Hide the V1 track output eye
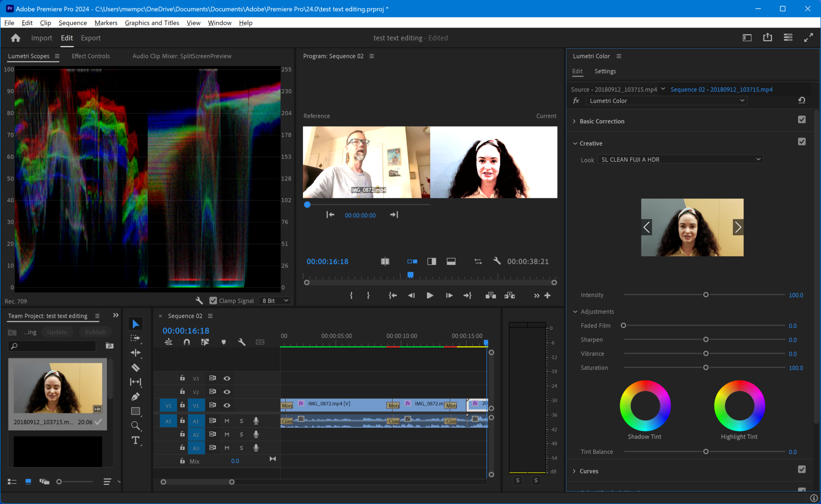The height and width of the screenshot is (504, 821). [227, 405]
